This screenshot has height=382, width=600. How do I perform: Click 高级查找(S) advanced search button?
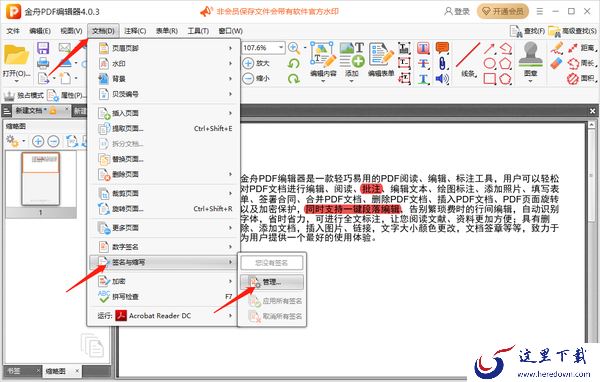[572, 31]
